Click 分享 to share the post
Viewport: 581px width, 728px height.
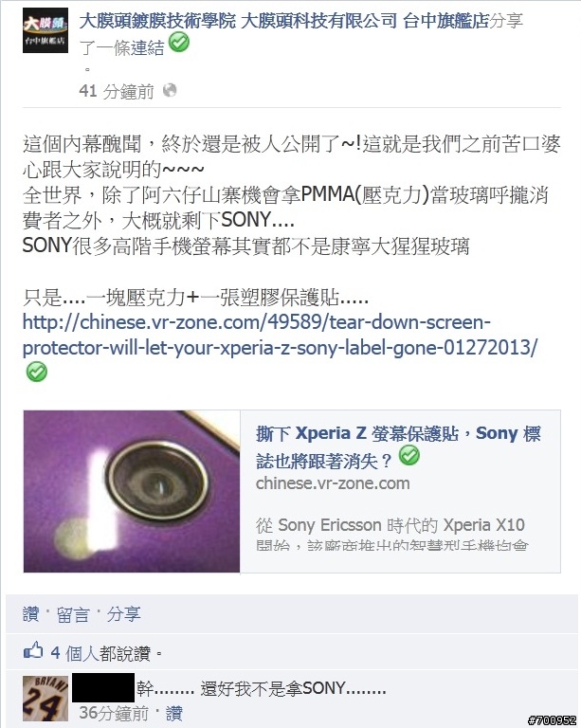[123, 614]
